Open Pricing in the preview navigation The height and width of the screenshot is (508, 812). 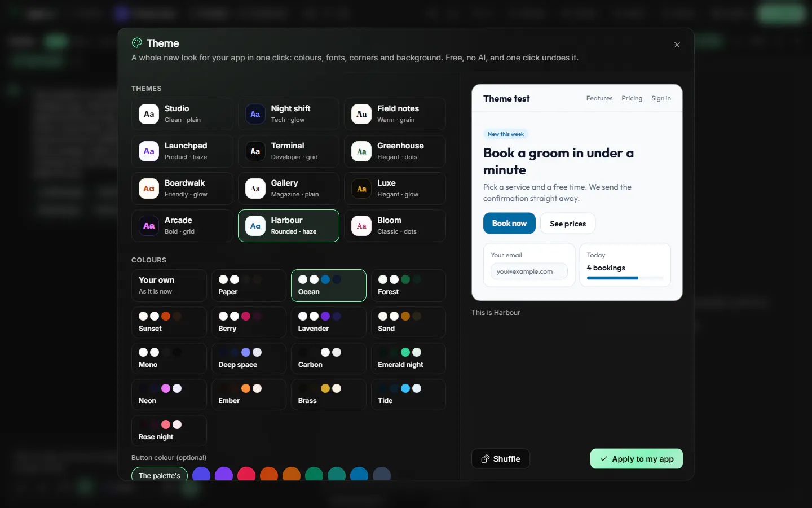click(x=632, y=98)
